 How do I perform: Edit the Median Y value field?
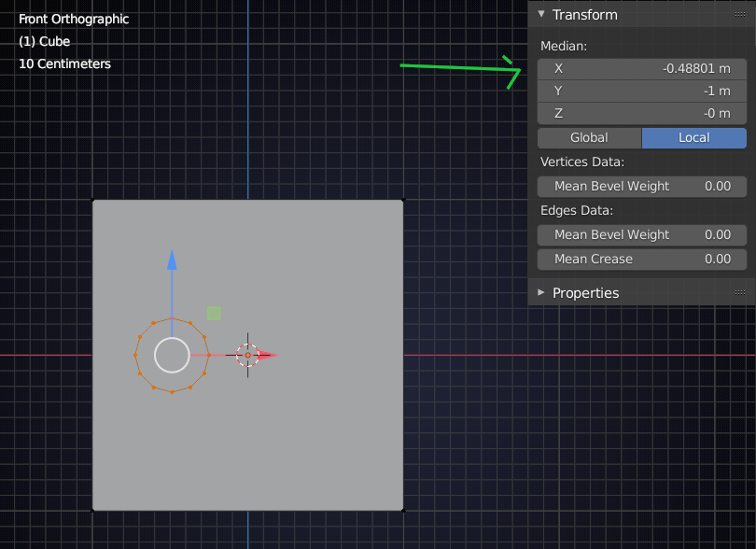click(x=641, y=91)
